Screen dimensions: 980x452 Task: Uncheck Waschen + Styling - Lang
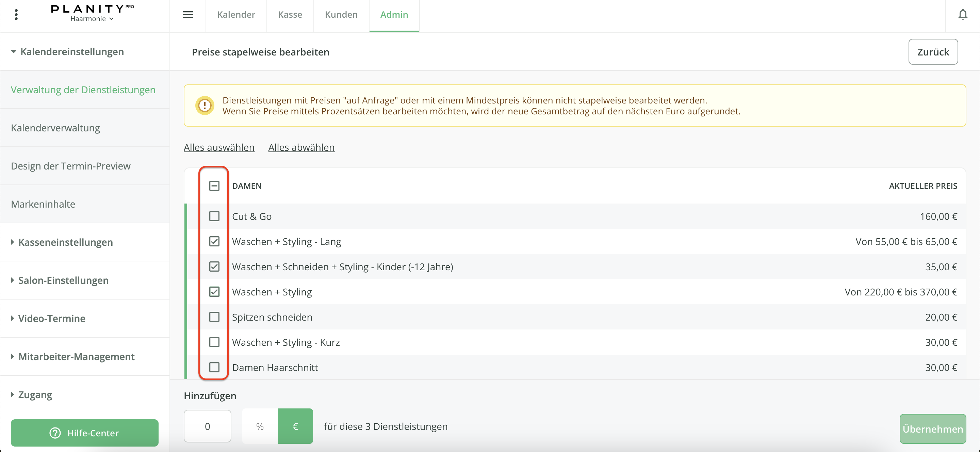point(214,242)
